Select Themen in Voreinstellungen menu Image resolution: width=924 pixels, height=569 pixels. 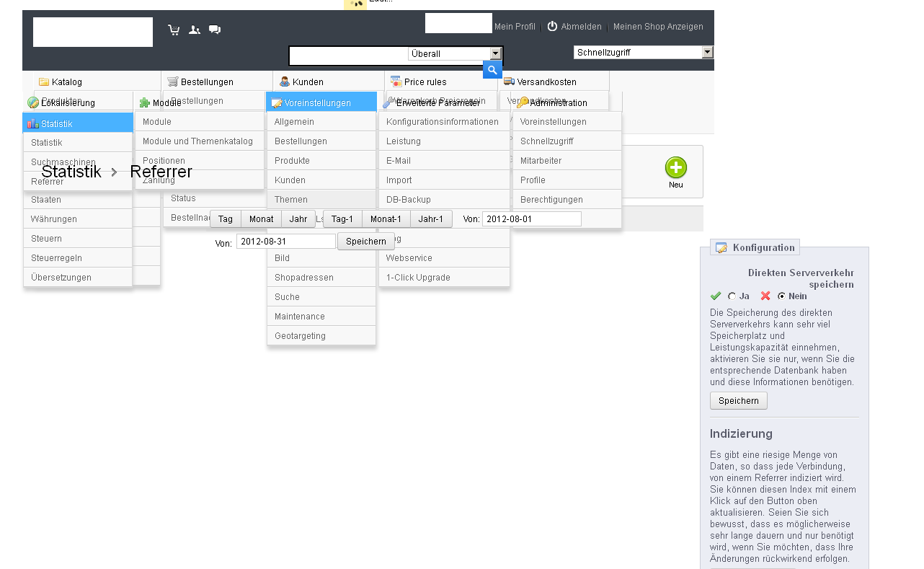point(321,199)
